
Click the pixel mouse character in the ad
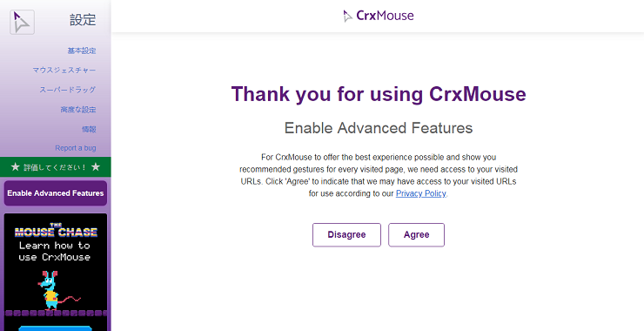coord(51,290)
